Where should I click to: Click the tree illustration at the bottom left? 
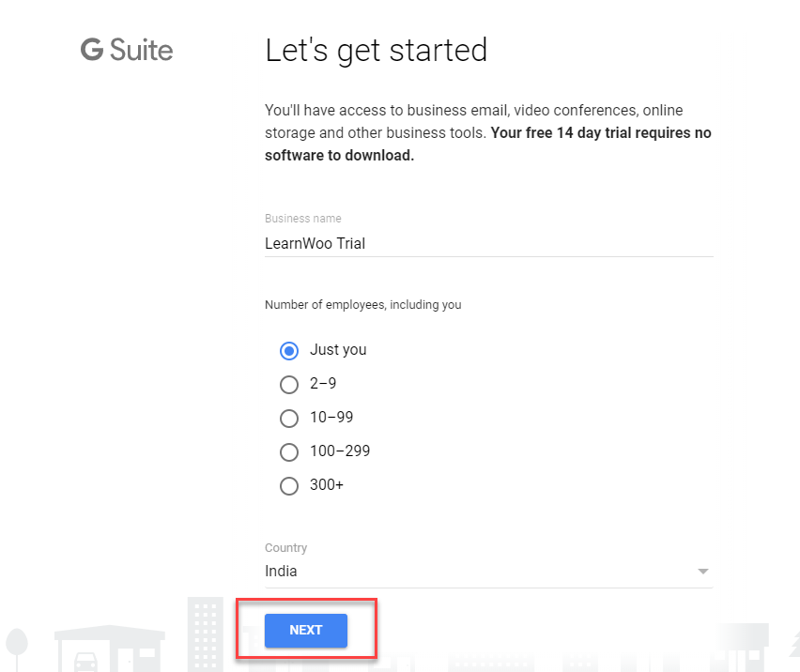click(17, 649)
